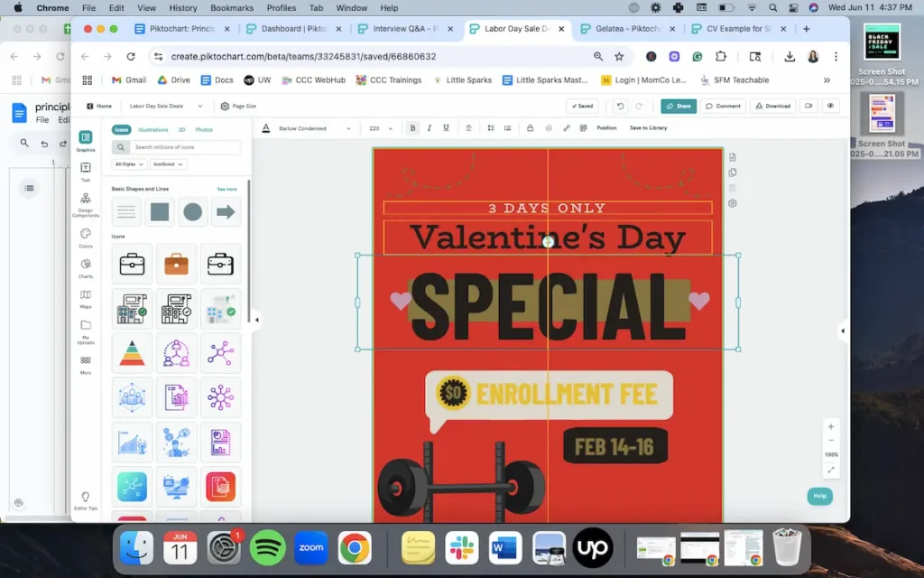Toggle bold text formatting
Viewport: 924px width, 578px height.
tap(412, 128)
